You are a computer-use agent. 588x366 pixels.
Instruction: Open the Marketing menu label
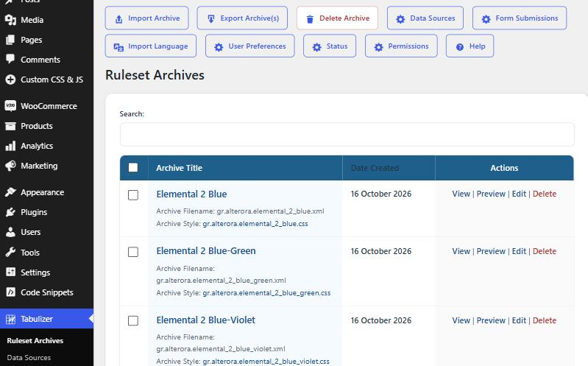[x=39, y=166]
